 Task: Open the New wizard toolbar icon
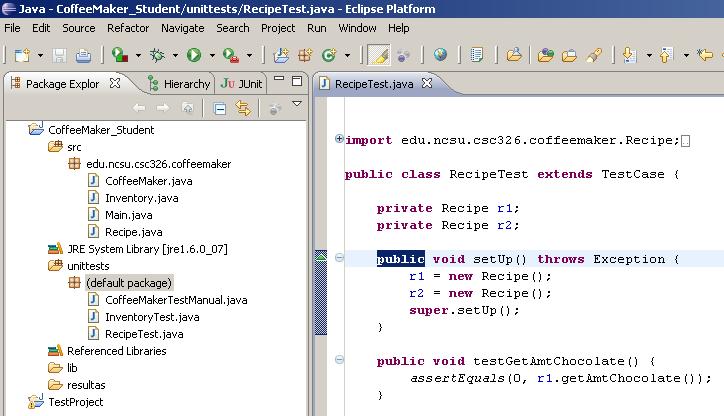21,55
